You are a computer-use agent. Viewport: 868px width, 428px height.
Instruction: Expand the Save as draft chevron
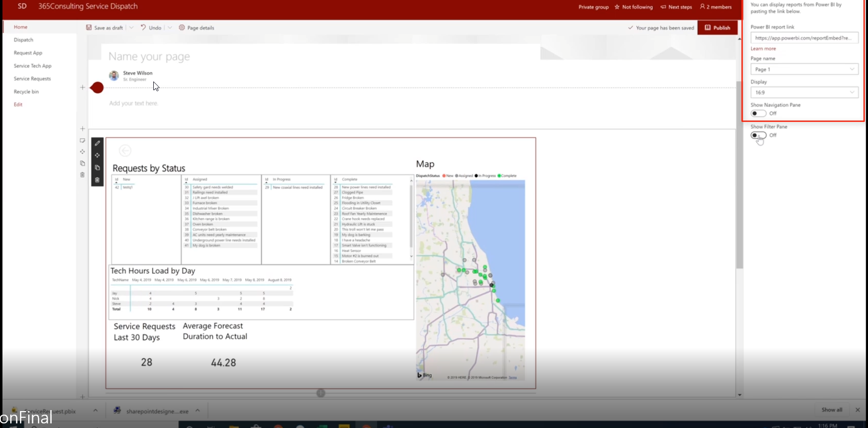coord(131,28)
